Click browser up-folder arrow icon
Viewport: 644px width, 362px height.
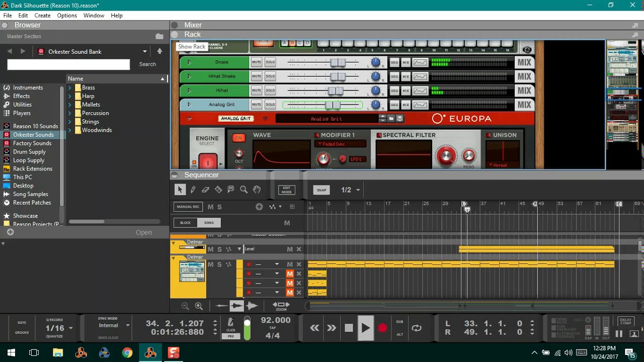pyautogui.click(x=159, y=51)
